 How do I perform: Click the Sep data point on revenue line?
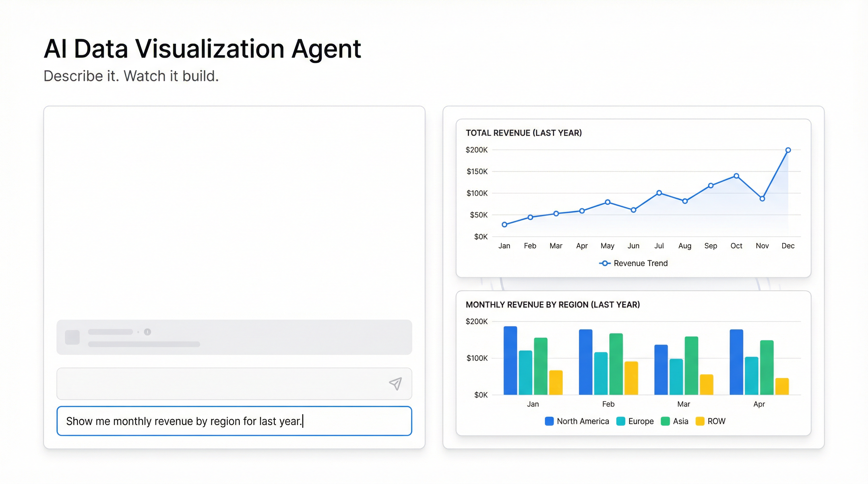point(711,186)
